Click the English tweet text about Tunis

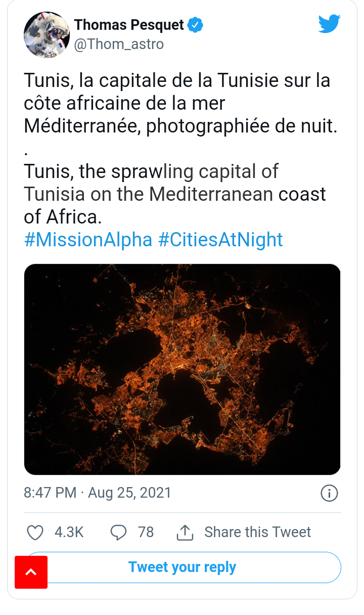pos(175,194)
